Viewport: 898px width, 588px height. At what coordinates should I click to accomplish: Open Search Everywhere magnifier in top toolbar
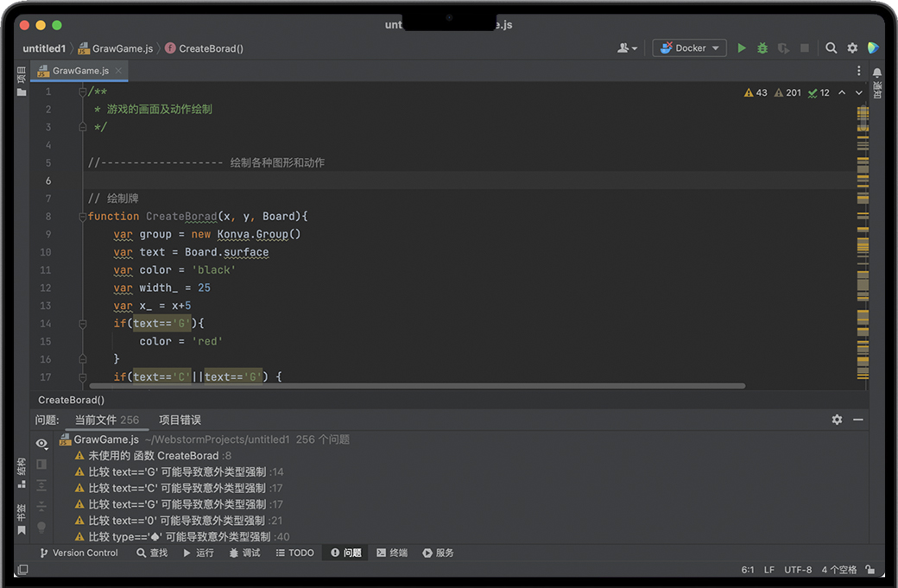coord(831,48)
